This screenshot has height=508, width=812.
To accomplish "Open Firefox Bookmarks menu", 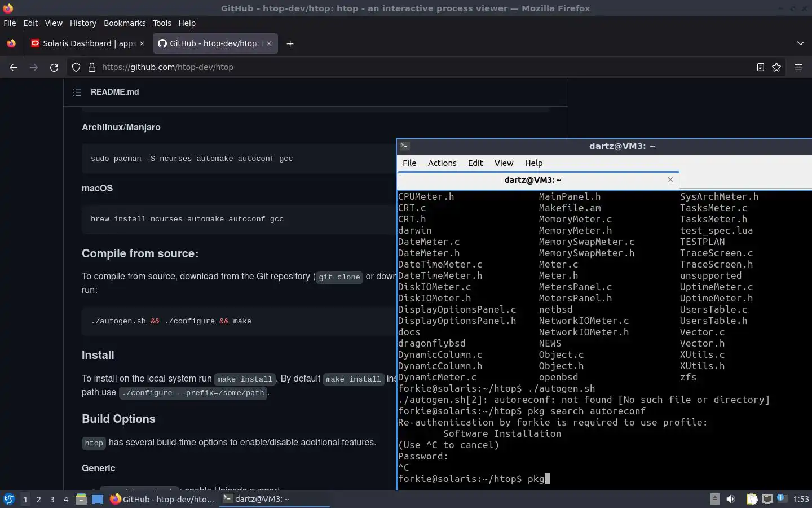I will [x=125, y=23].
